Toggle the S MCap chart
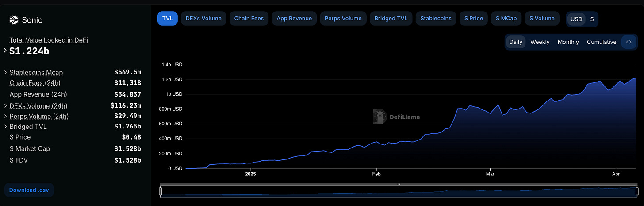This screenshot has width=644, height=206. [x=506, y=19]
